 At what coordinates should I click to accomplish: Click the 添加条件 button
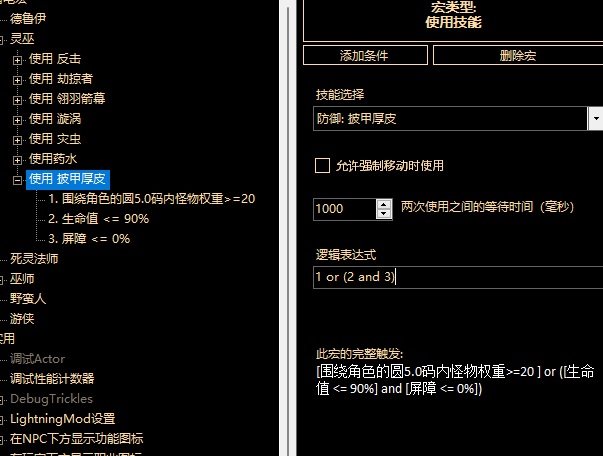click(365, 56)
